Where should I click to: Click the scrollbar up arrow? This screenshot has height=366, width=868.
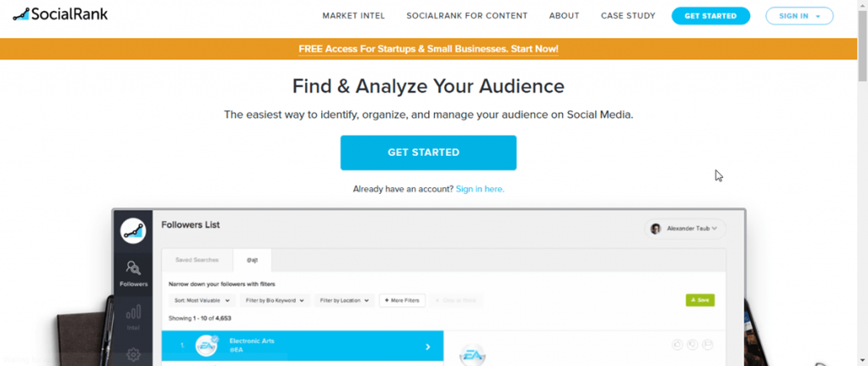(863, 4)
